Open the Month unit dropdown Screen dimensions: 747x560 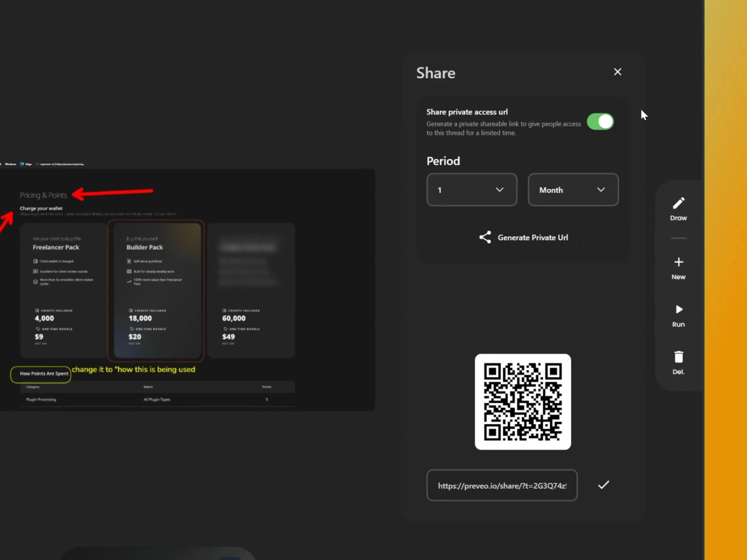pos(573,190)
